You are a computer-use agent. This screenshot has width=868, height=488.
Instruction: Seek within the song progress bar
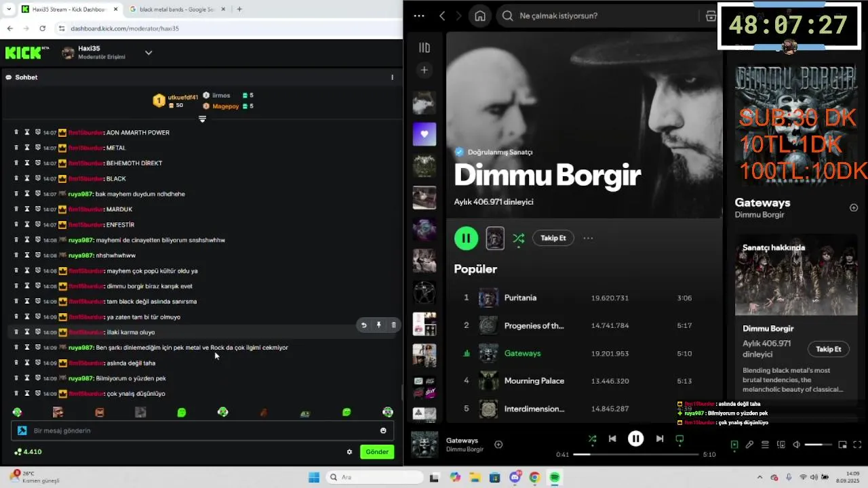[635, 454]
